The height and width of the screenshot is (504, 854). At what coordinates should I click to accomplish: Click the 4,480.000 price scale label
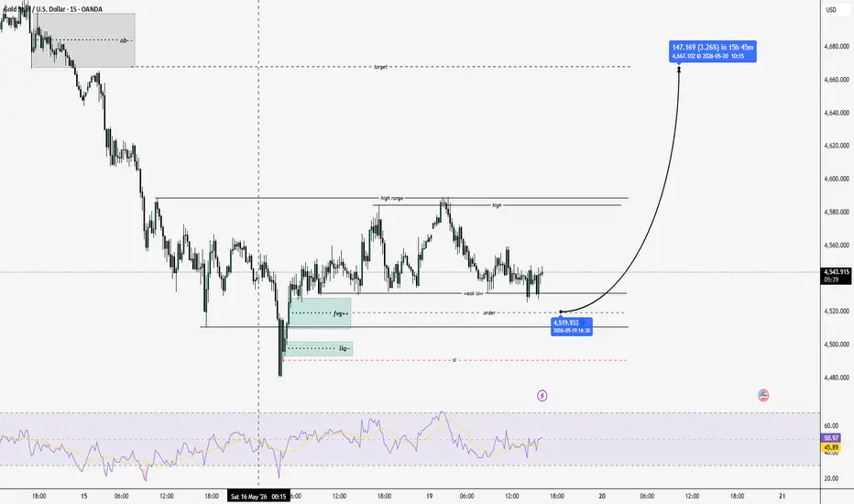coord(837,378)
